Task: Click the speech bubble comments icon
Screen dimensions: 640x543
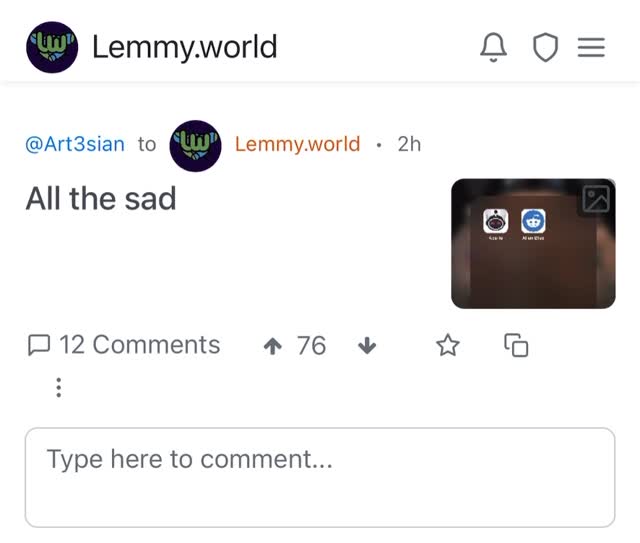Action: (39, 345)
